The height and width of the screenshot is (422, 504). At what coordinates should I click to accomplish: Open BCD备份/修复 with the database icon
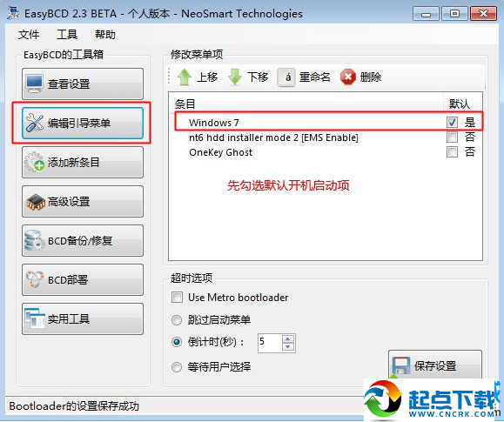point(83,241)
